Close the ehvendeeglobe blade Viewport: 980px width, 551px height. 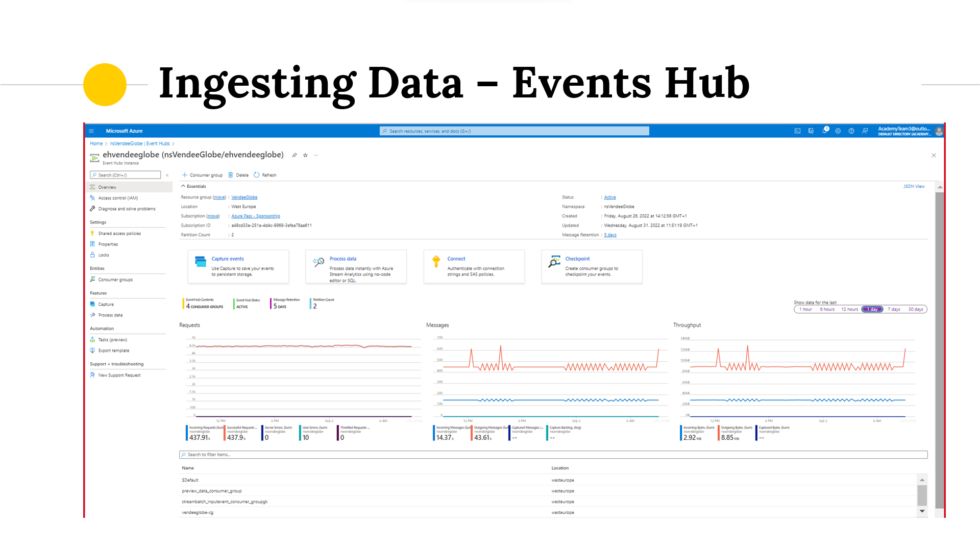(934, 155)
